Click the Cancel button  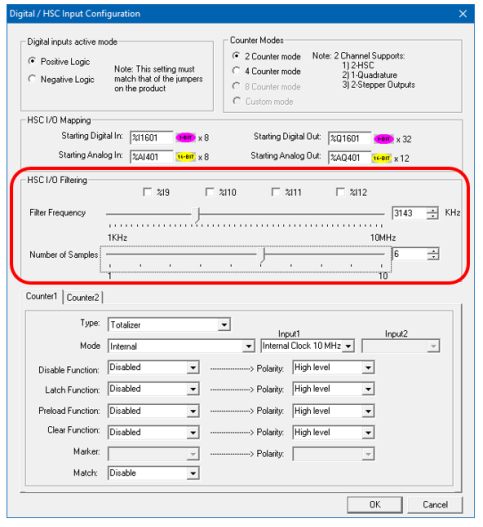point(435,505)
